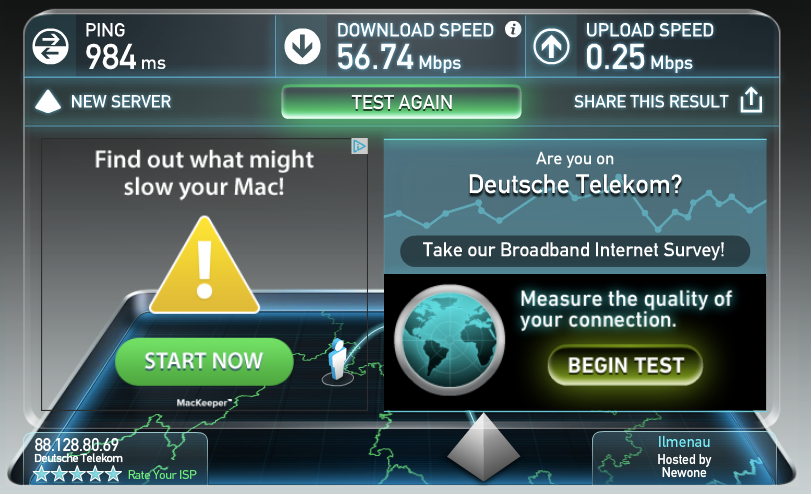Click Rate Your ISP link

tap(162, 475)
